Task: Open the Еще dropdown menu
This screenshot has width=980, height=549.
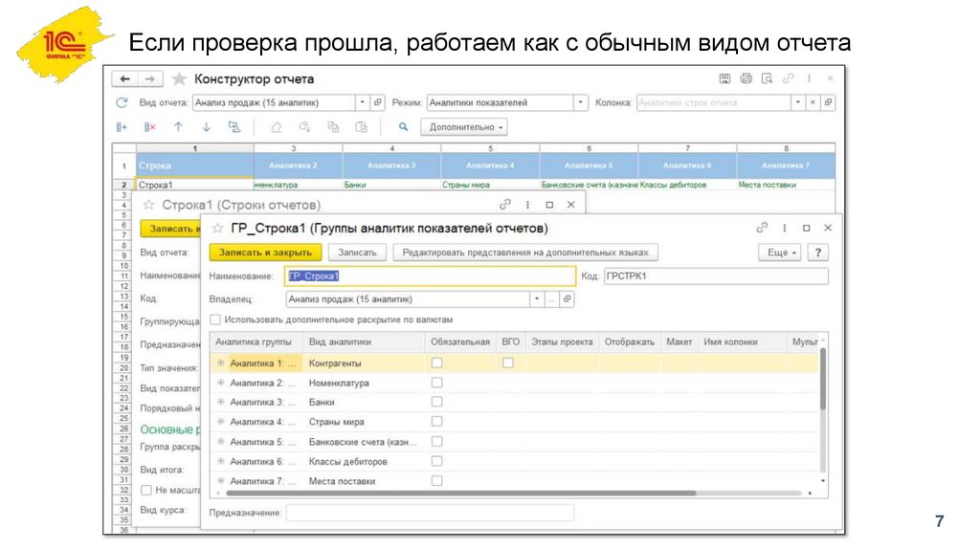Action: (x=780, y=253)
